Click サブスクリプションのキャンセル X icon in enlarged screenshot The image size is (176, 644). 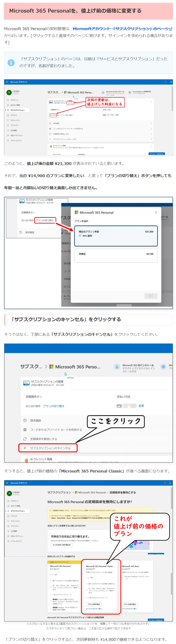25,448
